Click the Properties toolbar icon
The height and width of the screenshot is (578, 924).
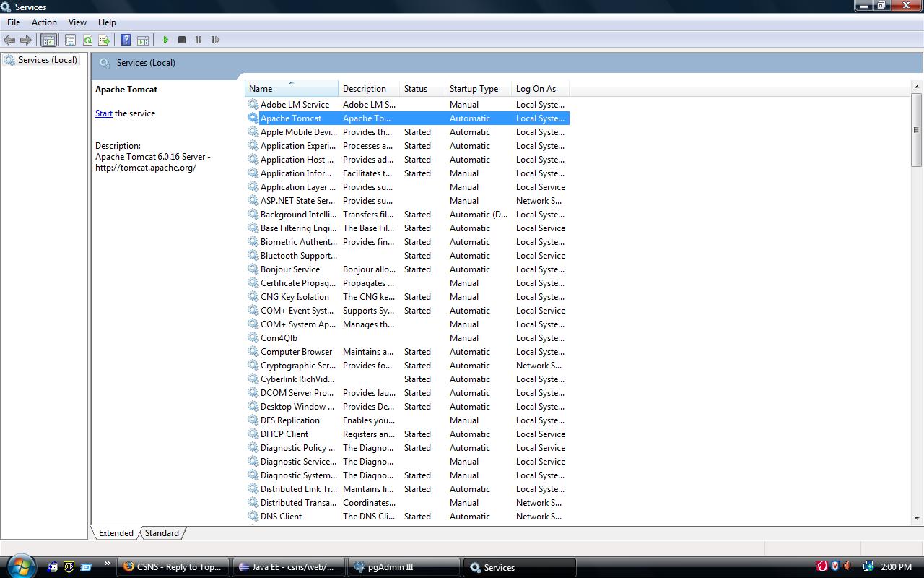[x=71, y=40]
